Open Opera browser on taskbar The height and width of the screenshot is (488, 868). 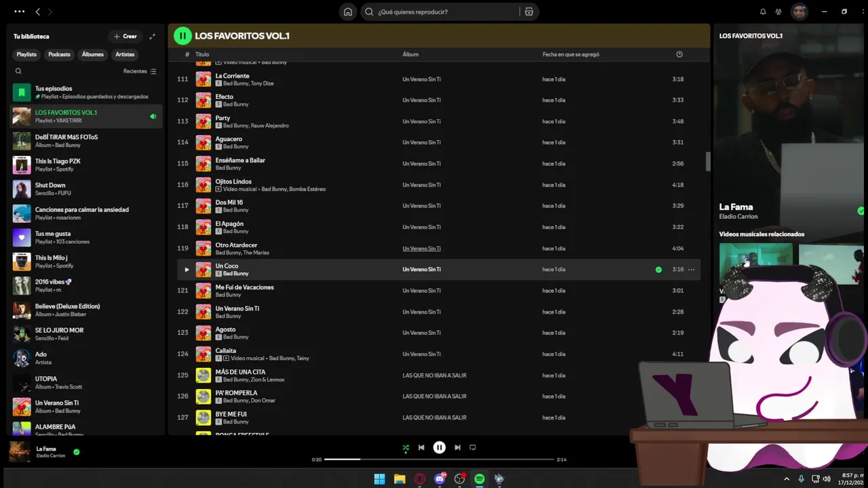coord(420,479)
